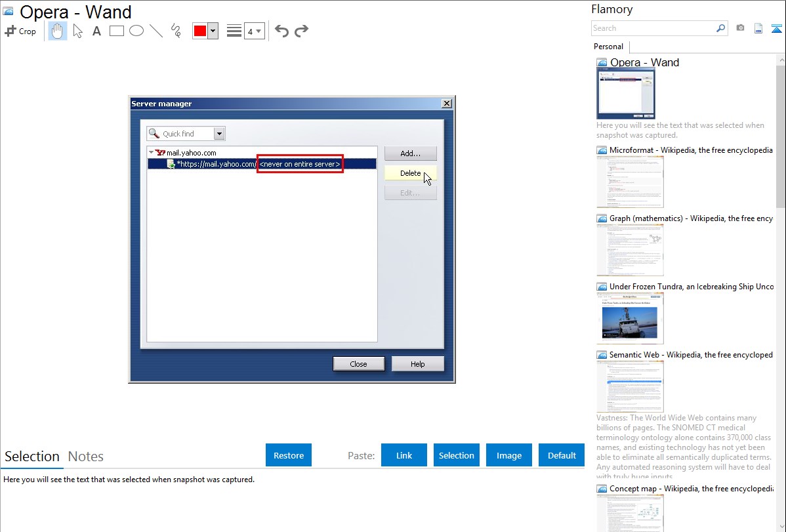Switch to the Personal tab

tap(608, 47)
